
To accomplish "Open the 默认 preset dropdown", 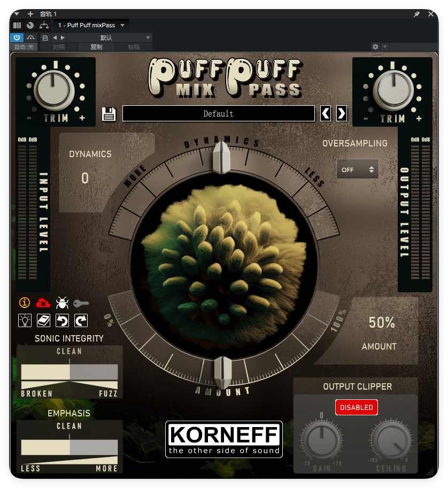I will (109, 37).
